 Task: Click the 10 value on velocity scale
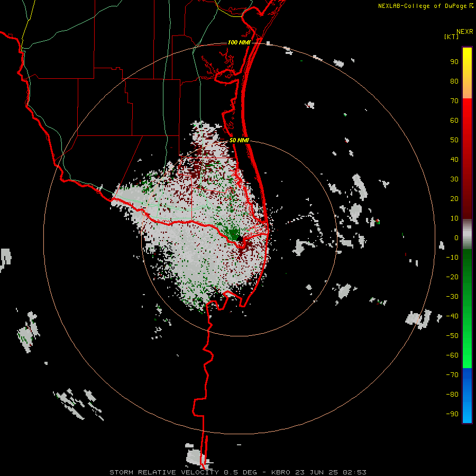click(x=454, y=218)
